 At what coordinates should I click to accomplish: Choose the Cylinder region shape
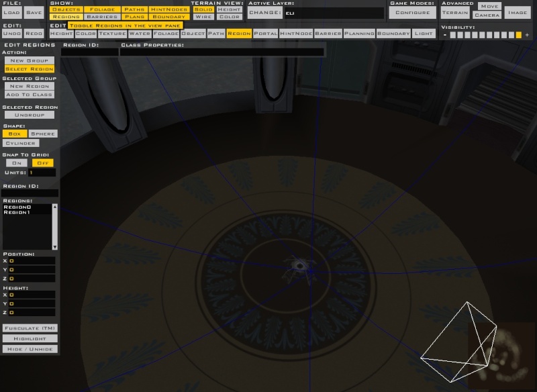click(21, 144)
